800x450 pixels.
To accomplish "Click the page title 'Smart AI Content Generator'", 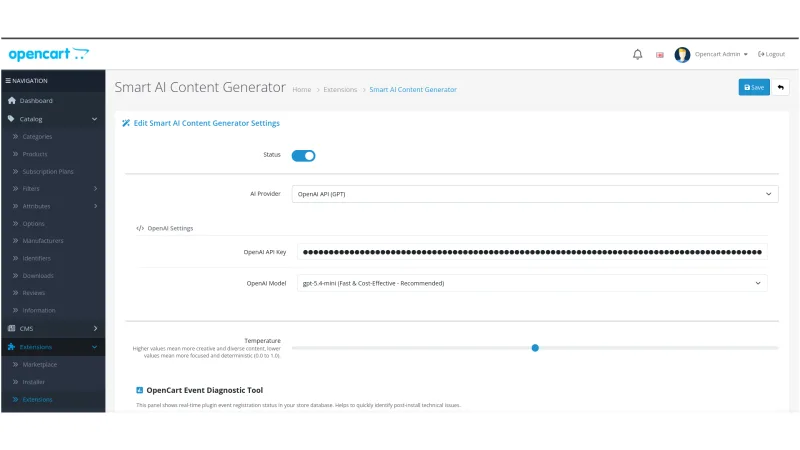I will pyautogui.click(x=200, y=87).
